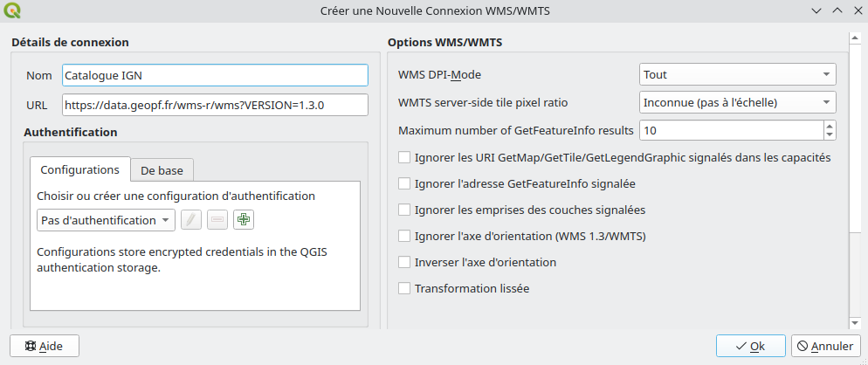Switch to the De base tab

click(x=162, y=169)
